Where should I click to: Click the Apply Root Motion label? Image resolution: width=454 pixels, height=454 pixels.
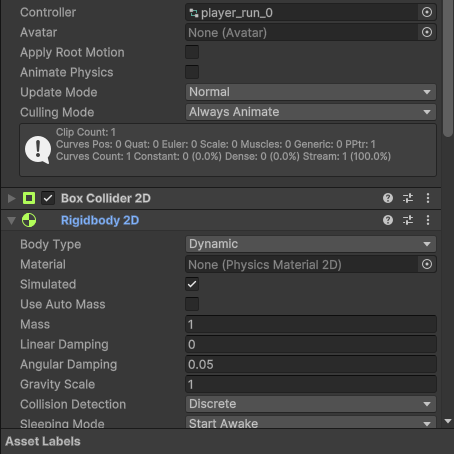click(72, 53)
